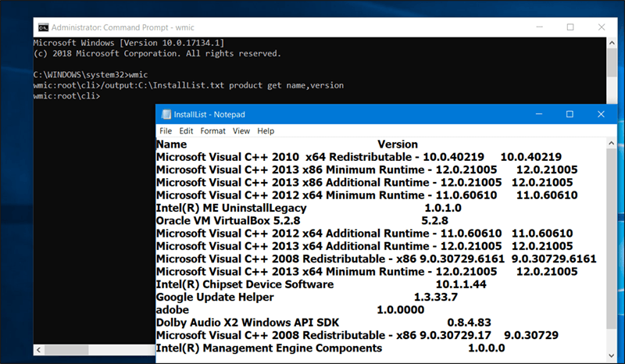The image size is (625, 364).
Task: Click the '(c) 2018 Microsoft Corporation' line
Action: (158, 53)
